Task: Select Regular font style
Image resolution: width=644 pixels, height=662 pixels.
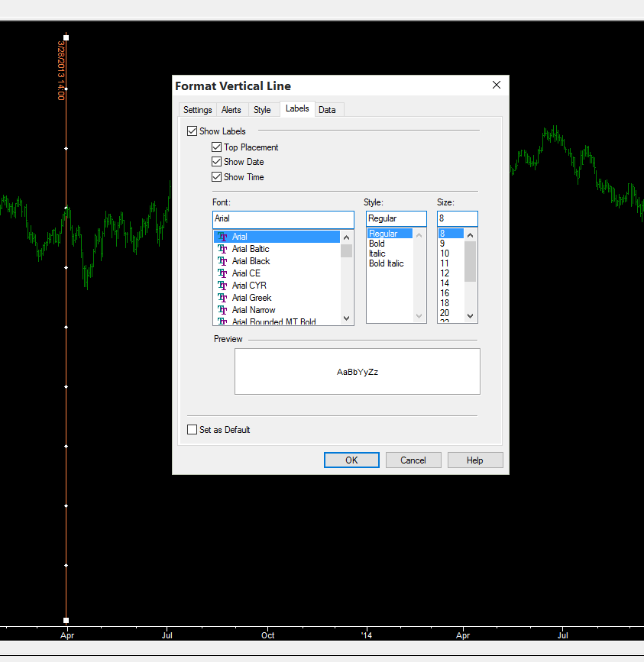Action: [390, 234]
